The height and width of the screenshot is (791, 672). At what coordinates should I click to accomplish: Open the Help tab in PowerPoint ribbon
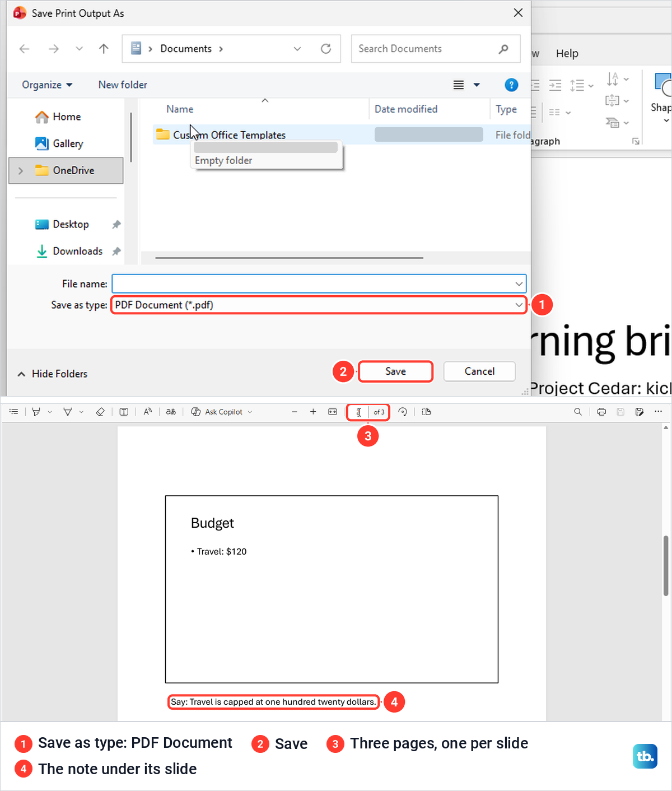click(567, 53)
